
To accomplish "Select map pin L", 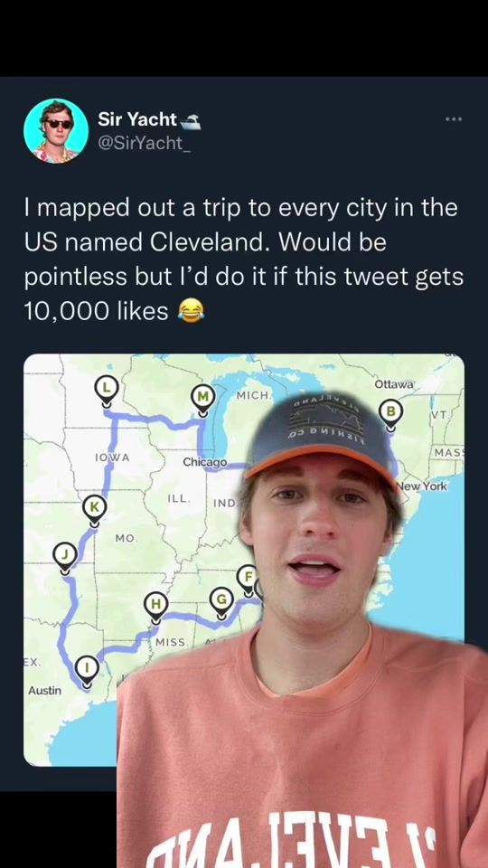I will click(106, 388).
